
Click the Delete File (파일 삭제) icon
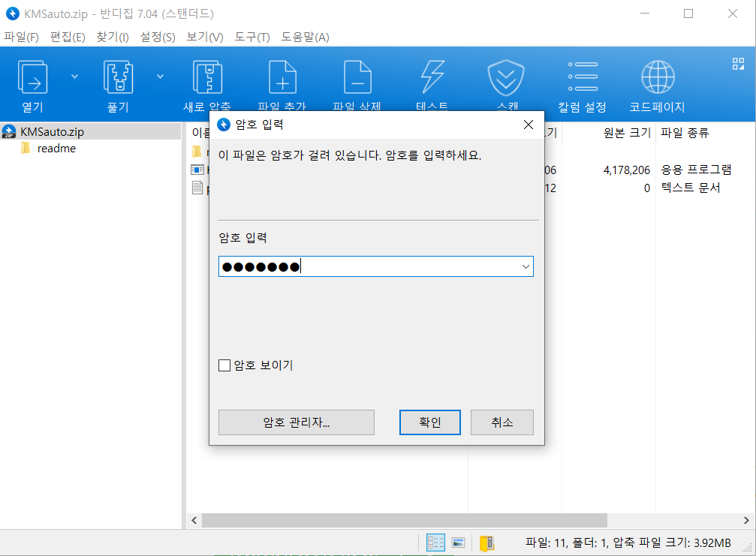point(357,77)
